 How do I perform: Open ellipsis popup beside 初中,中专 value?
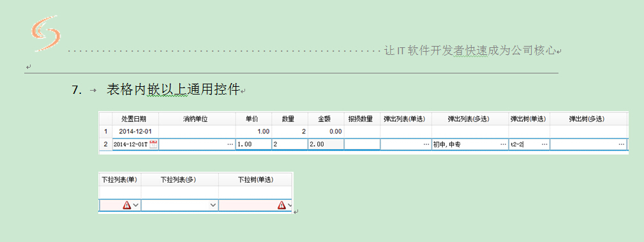tap(503, 144)
